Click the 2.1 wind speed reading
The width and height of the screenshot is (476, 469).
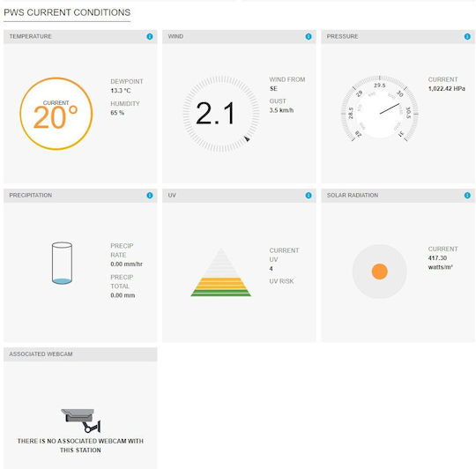pyautogui.click(x=215, y=114)
